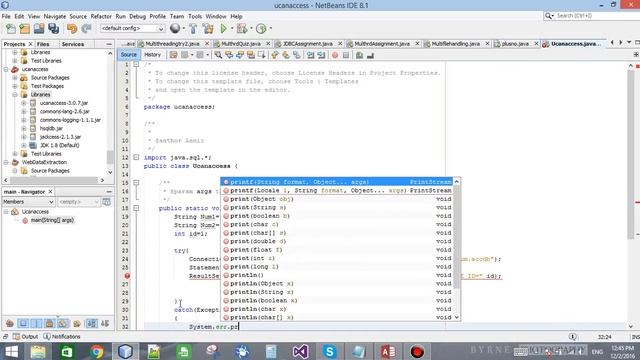This screenshot has width=640, height=360.
Task: Select printf(String format, Object... args) suggestion
Action: (337, 182)
